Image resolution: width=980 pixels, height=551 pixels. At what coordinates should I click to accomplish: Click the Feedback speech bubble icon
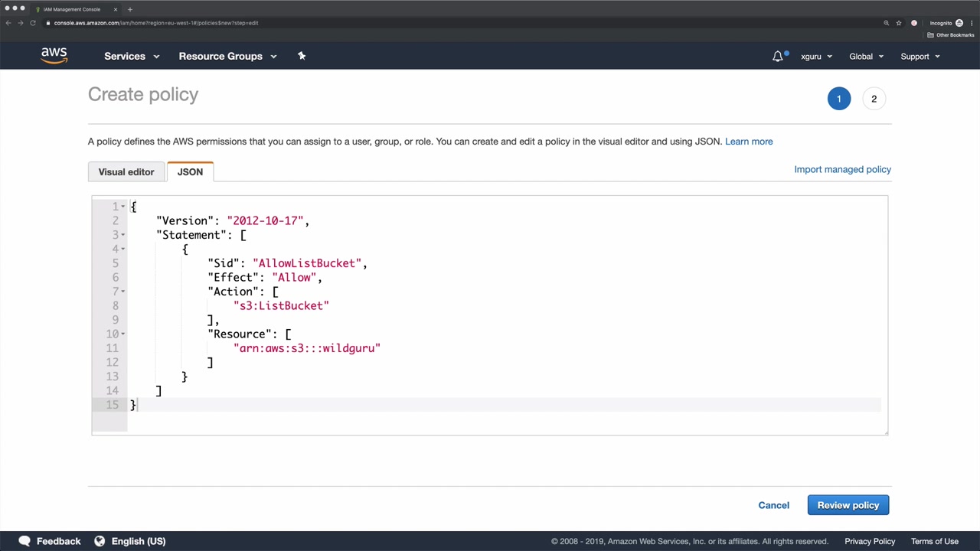click(24, 541)
